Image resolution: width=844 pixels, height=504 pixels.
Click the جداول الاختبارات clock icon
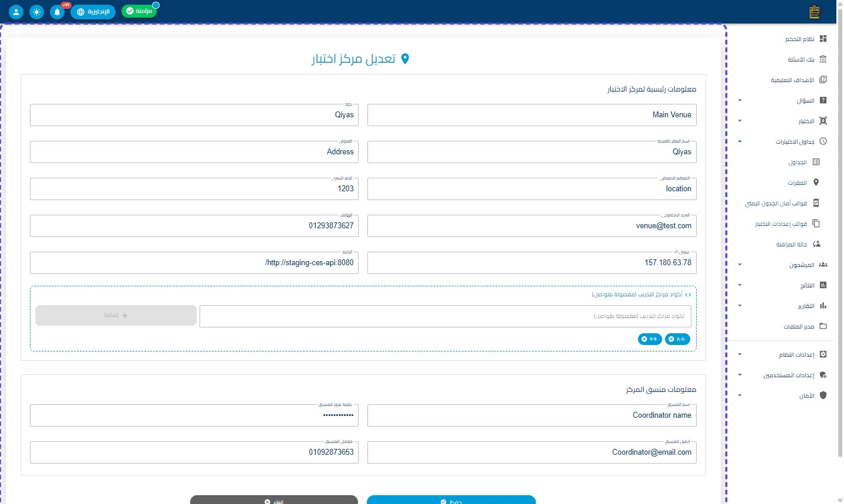[823, 141]
